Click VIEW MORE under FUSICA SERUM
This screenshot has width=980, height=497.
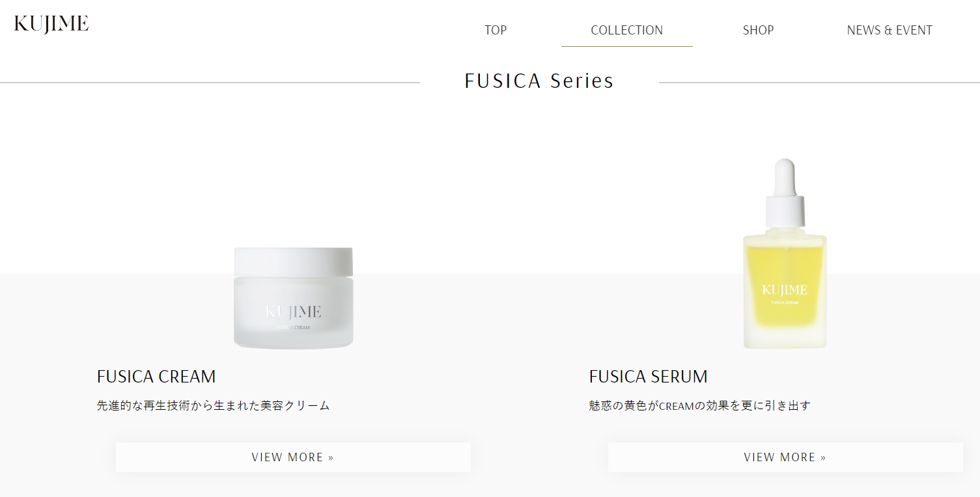tap(785, 457)
